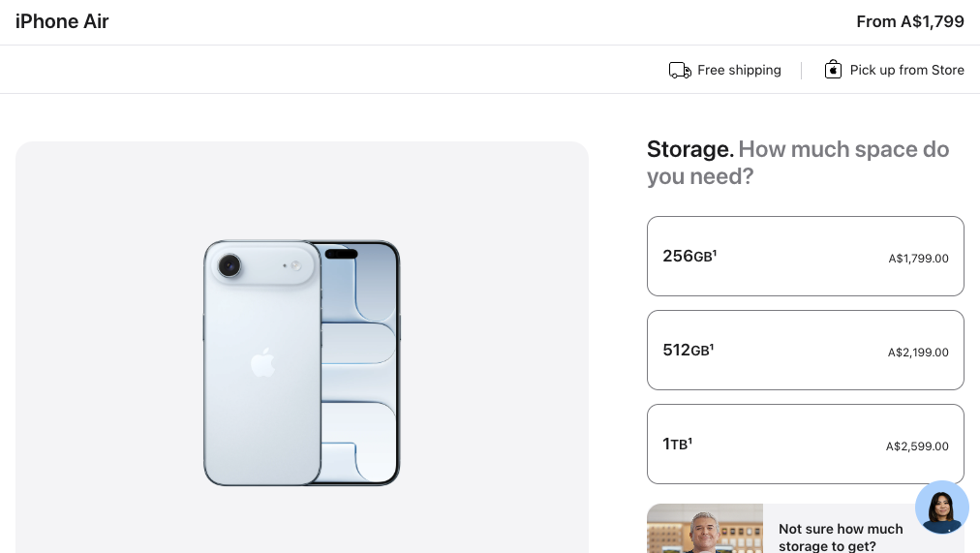Click the Apple logo on the iPhone back
The width and height of the screenshot is (980, 553).
click(x=262, y=363)
